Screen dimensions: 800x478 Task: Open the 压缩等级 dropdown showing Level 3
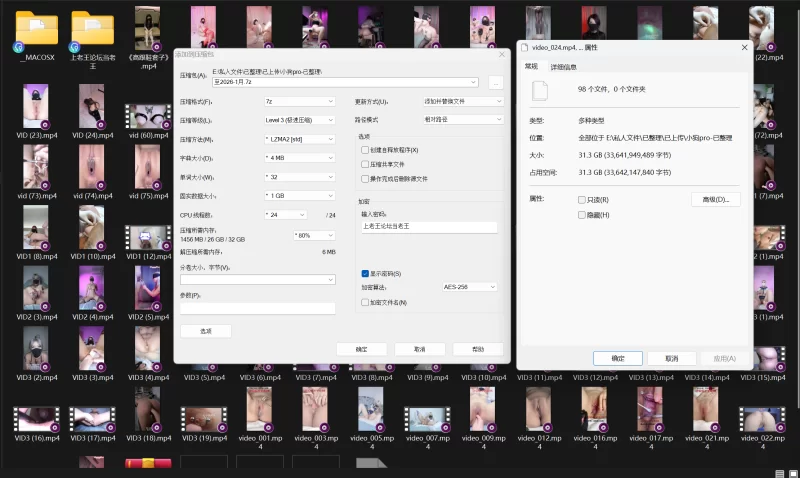pyautogui.click(x=299, y=120)
